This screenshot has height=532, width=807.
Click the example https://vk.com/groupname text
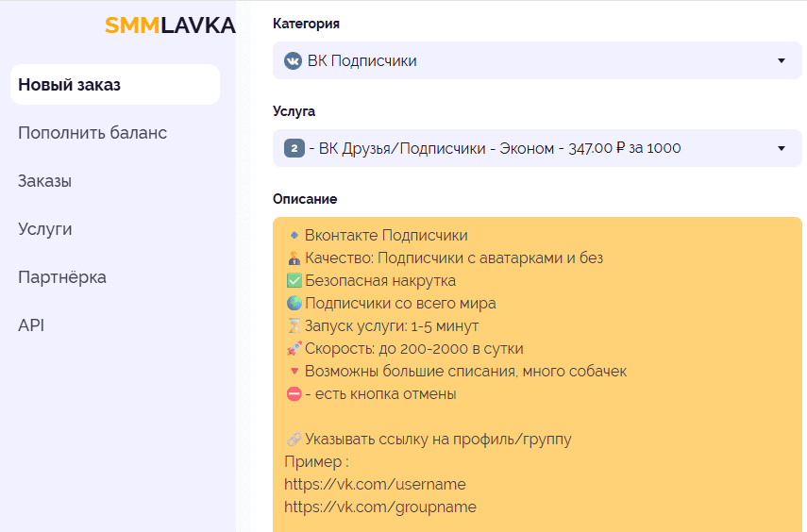(x=380, y=507)
